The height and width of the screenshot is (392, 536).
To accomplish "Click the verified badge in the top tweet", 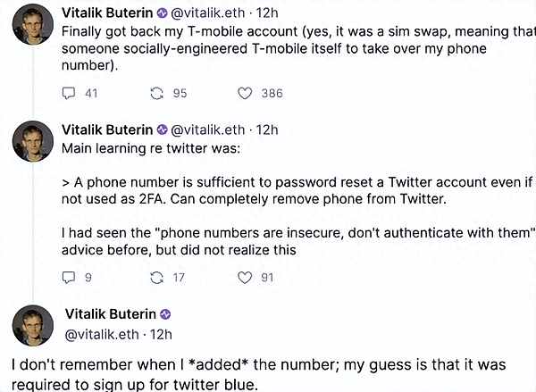I will click(162, 13).
